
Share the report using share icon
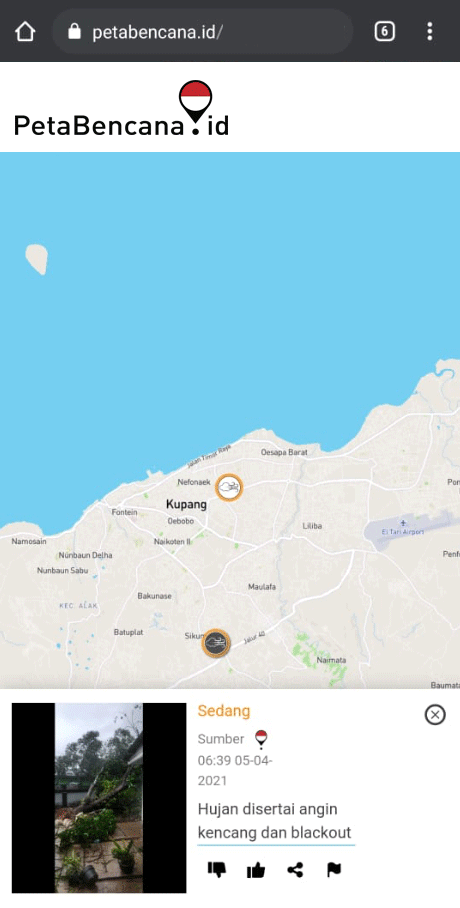pyautogui.click(x=295, y=869)
